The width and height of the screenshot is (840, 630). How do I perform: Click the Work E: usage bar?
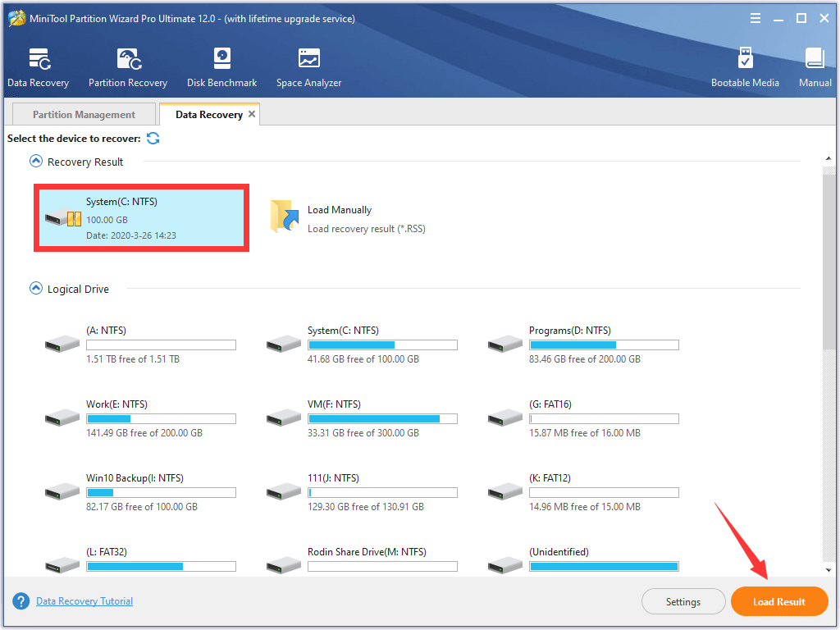[x=161, y=419]
